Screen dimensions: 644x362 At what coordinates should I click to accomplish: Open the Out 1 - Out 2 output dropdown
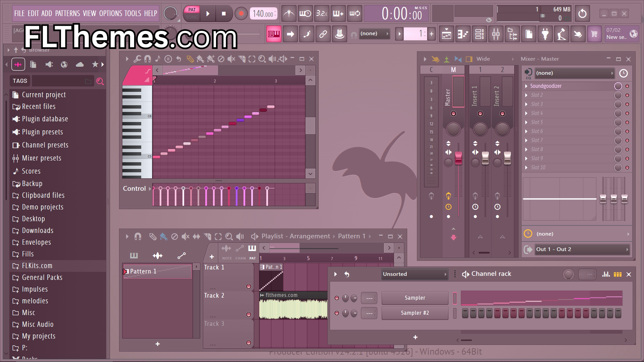(582, 249)
